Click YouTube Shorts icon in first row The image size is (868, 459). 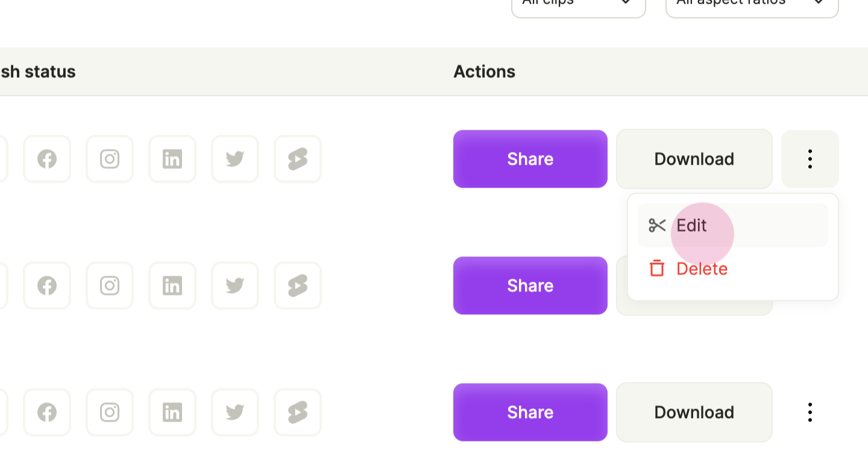pyautogui.click(x=298, y=159)
